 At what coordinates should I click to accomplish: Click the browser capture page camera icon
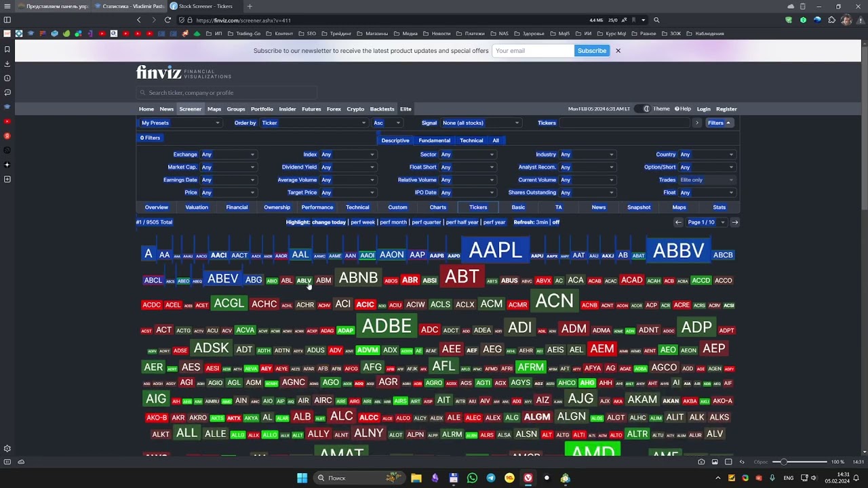pos(701,462)
